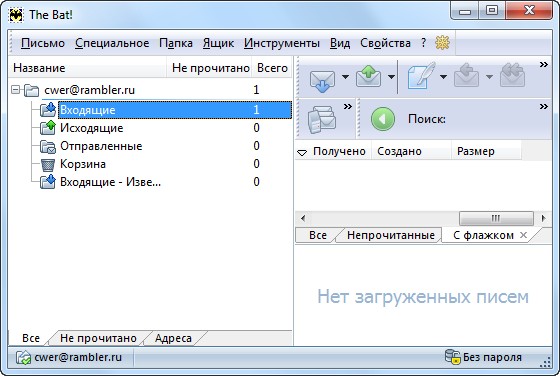Click the The Bat! title bar icon
The width and height of the screenshot is (560, 376).
coord(16,15)
